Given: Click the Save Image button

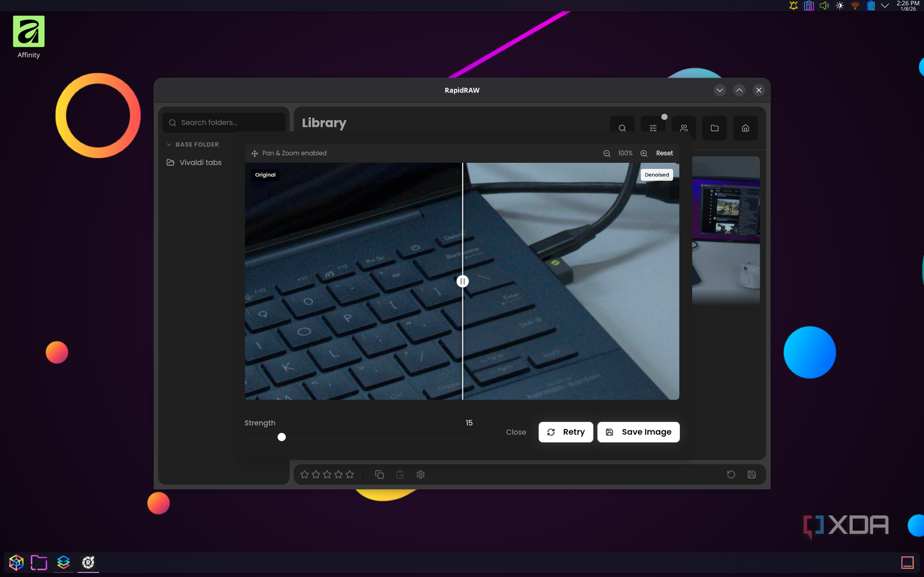Looking at the screenshot, I should pos(638,432).
